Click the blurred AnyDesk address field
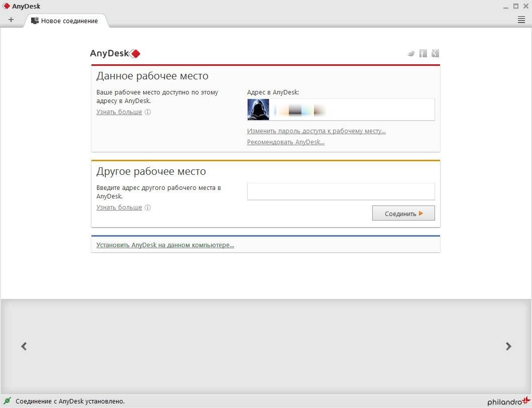 pyautogui.click(x=341, y=110)
